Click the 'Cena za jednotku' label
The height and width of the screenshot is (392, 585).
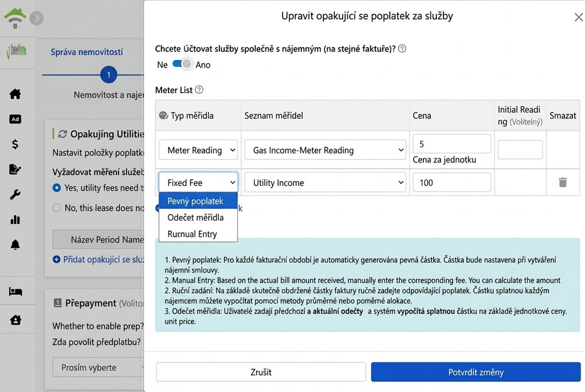444,160
